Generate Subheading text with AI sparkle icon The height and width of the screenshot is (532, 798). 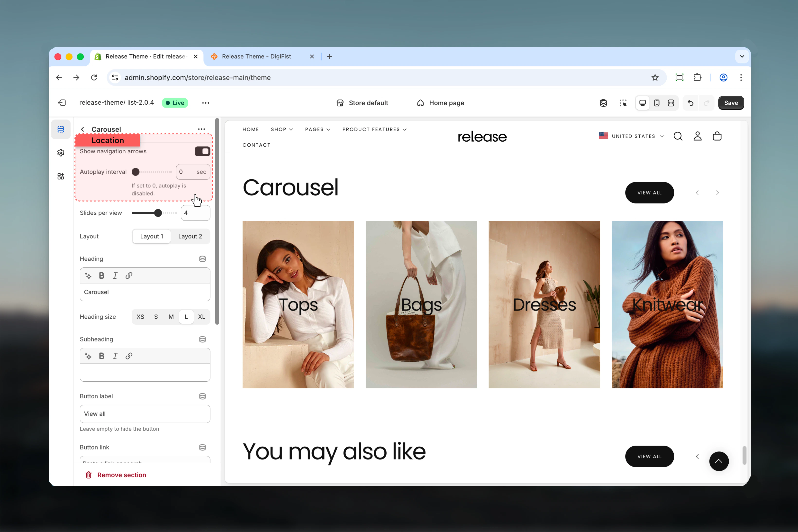click(88, 356)
